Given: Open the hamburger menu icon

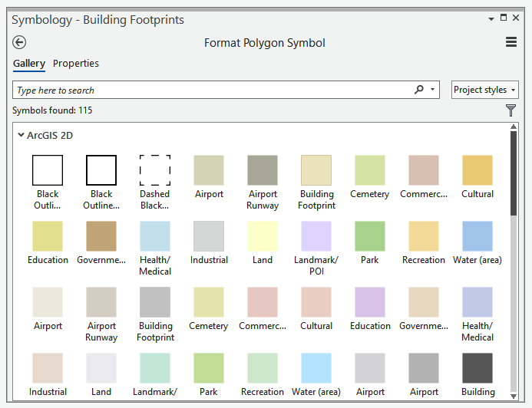Looking at the screenshot, I should [x=511, y=43].
